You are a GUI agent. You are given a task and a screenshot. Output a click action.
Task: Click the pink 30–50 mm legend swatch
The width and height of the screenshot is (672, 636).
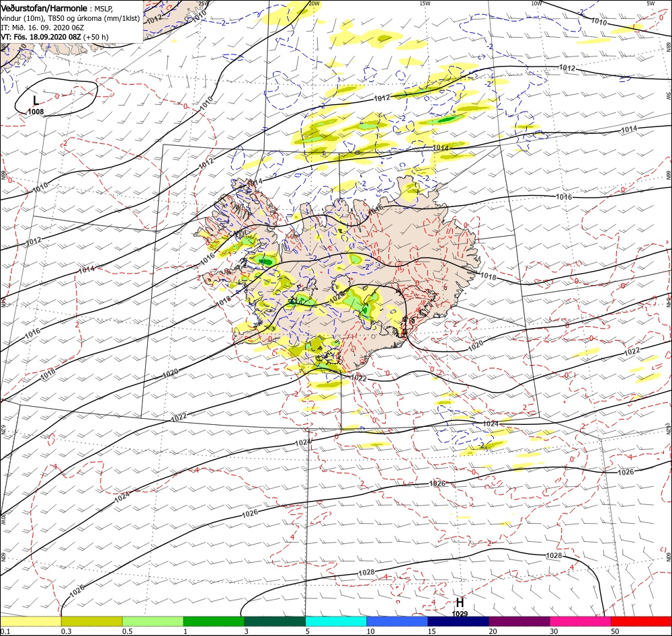pyautogui.click(x=581, y=621)
